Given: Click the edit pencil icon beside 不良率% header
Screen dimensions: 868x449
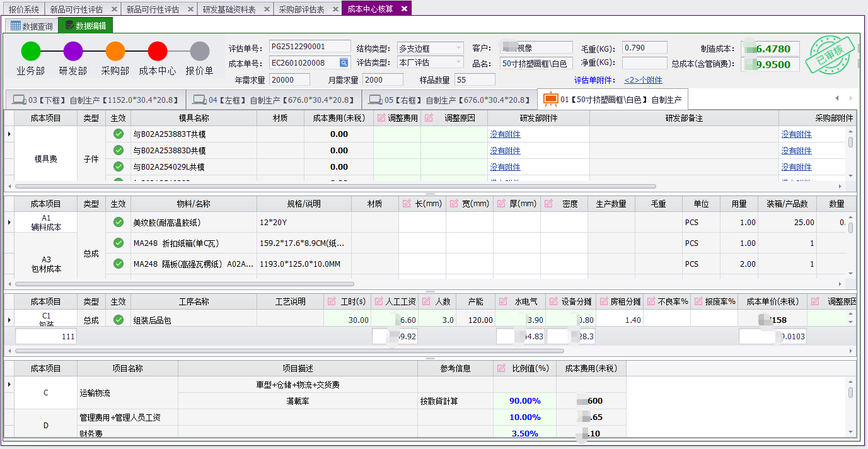Looking at the screenshot, I should point(651,301).
